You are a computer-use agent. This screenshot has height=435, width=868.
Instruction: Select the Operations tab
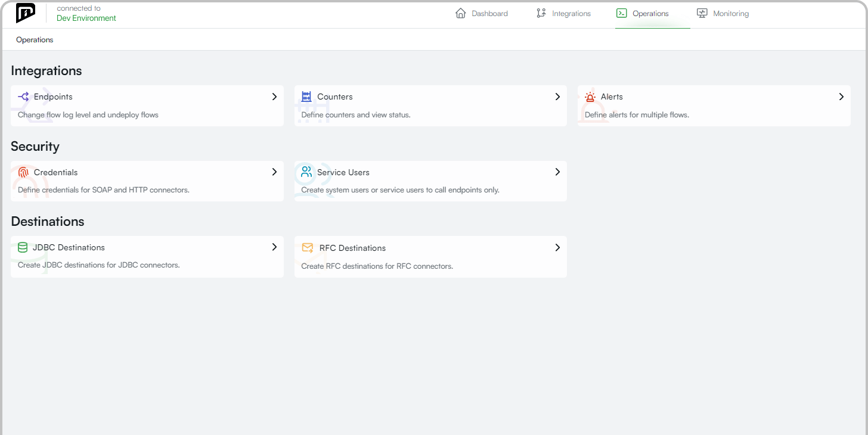(x=643, y=14)
